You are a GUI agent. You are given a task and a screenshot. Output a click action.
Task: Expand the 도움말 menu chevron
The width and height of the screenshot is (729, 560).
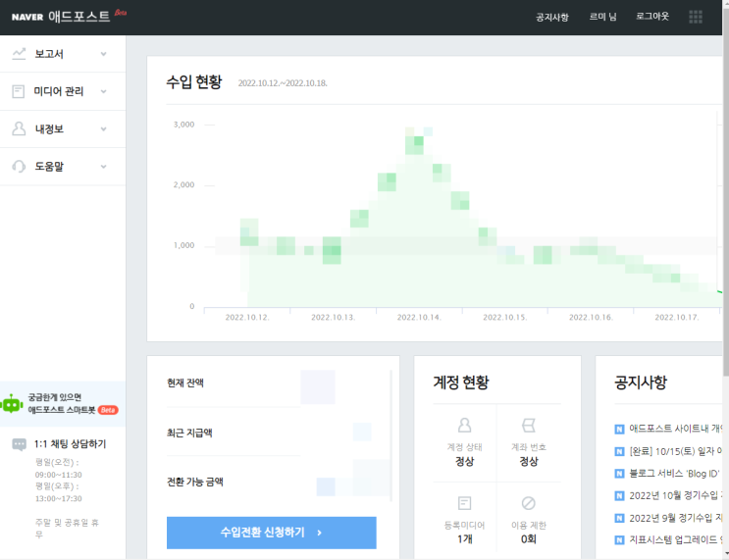coord(104,167)
